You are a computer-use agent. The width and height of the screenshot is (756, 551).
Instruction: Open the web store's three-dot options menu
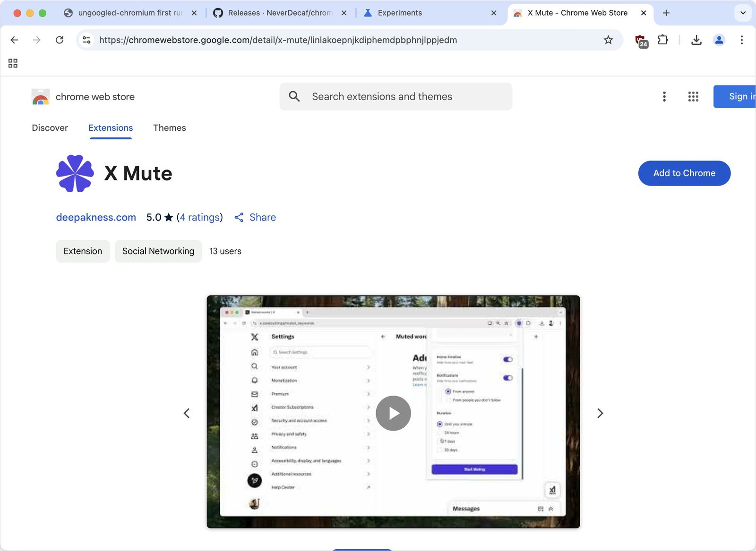[664, 96]
